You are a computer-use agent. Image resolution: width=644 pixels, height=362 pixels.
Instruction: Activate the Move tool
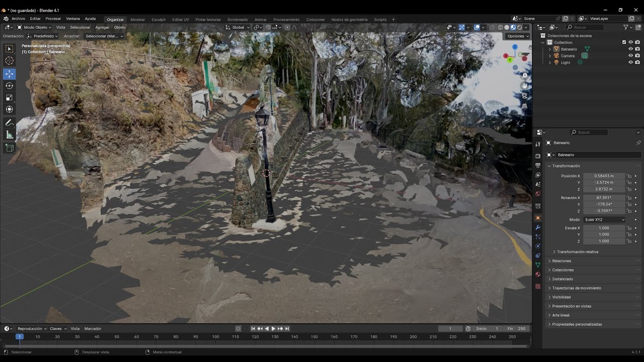tap(10, 74)
